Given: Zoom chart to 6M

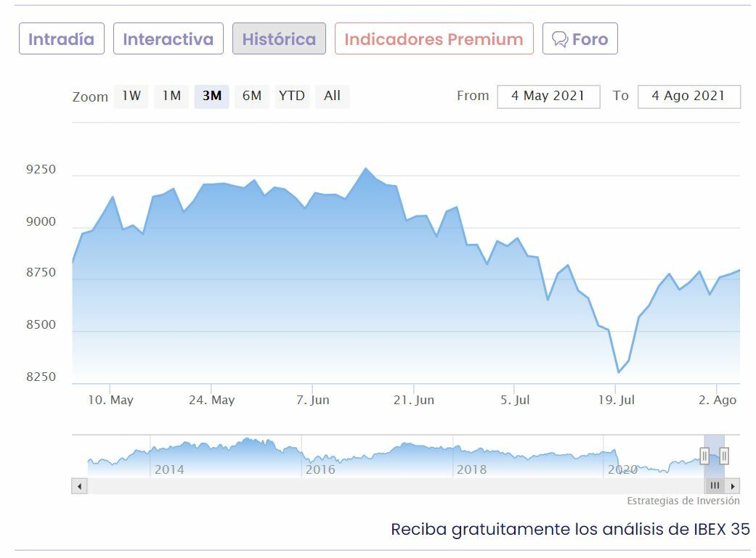Looking at the screenshot, I should coord(252,96).
